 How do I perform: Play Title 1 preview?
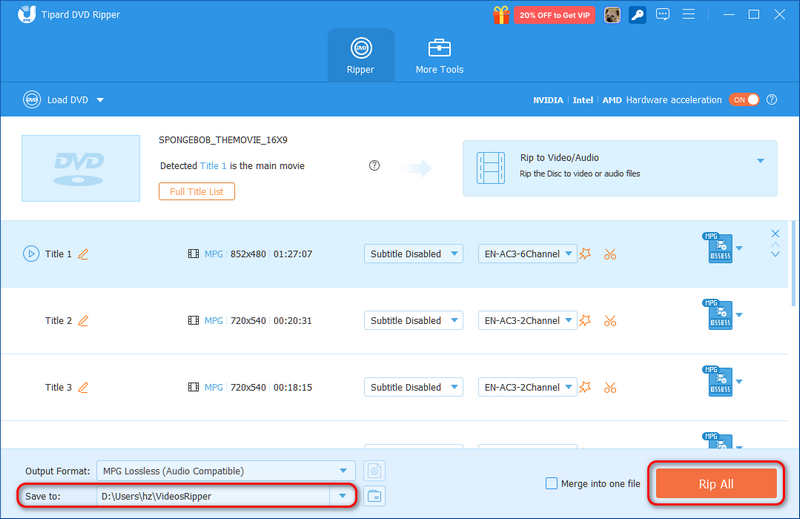(x=31, y=254)
